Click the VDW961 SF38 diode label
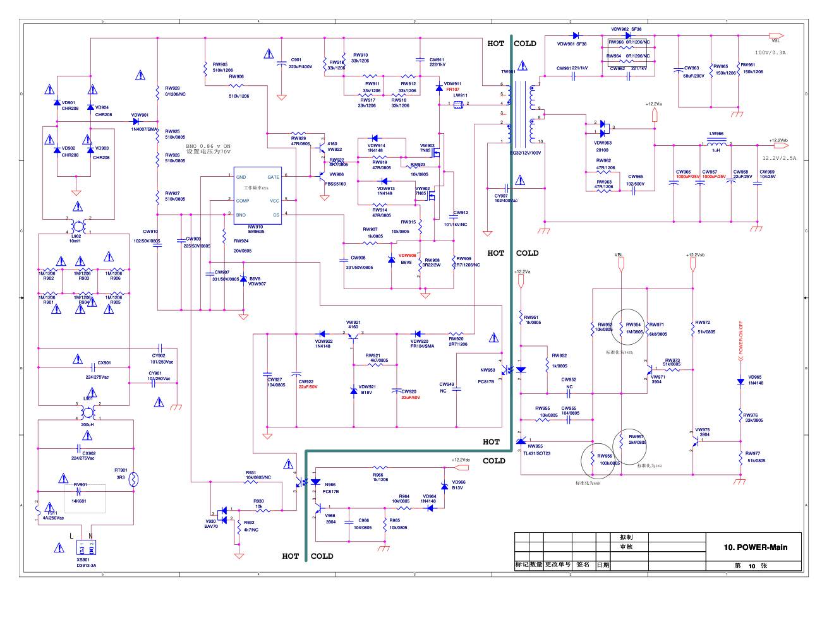This screenshot has height=644, width=834. coord(572,44)
